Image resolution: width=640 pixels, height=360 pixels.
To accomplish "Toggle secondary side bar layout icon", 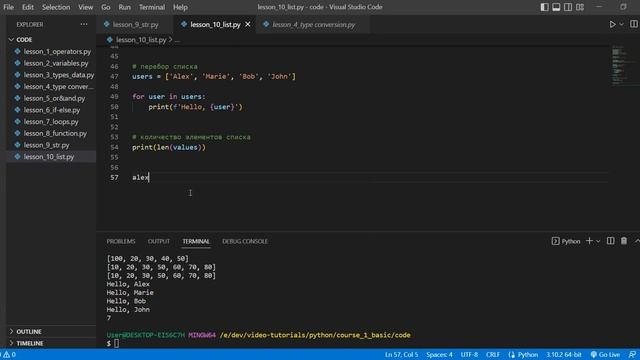I will pyautogui.click(x=568, y=7).
